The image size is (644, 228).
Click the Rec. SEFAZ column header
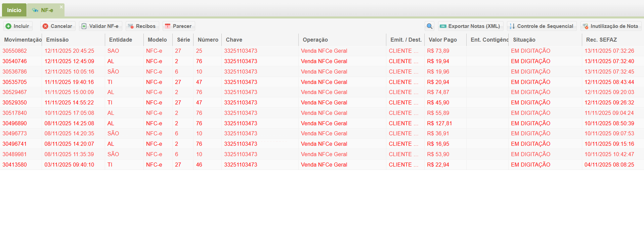601,40
